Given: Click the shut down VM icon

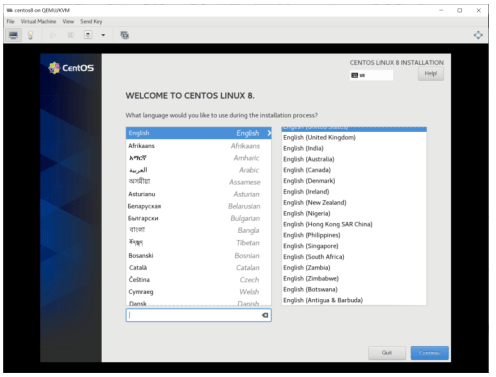Looking at the screenshot, I should [88, 35].
